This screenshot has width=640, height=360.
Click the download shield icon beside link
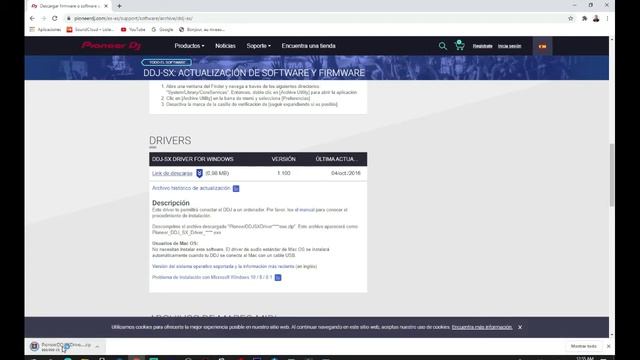pos(199,173)
